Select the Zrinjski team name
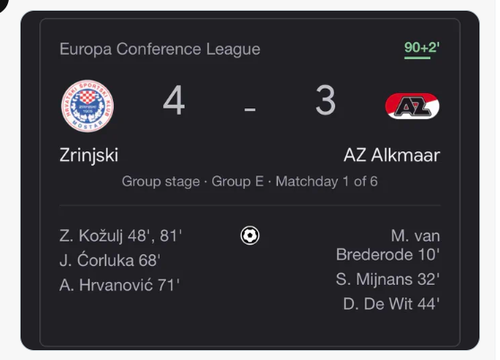The image size is (500, 360). 89,155
